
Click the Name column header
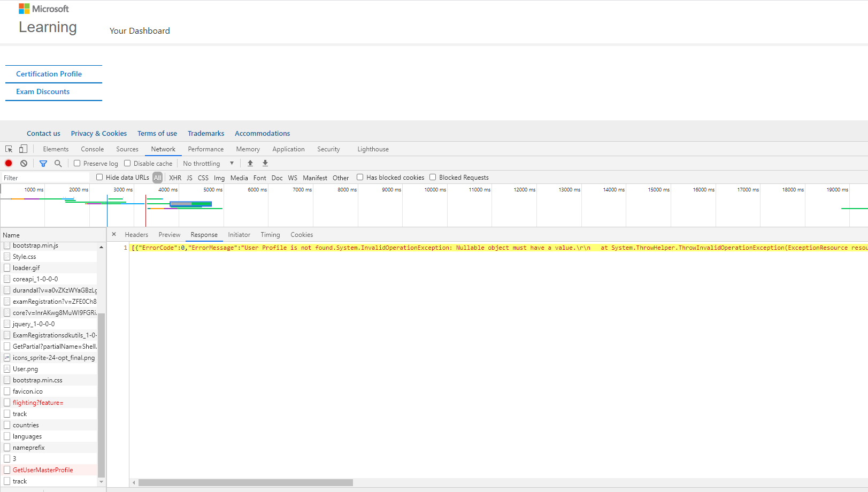[53, 235]
